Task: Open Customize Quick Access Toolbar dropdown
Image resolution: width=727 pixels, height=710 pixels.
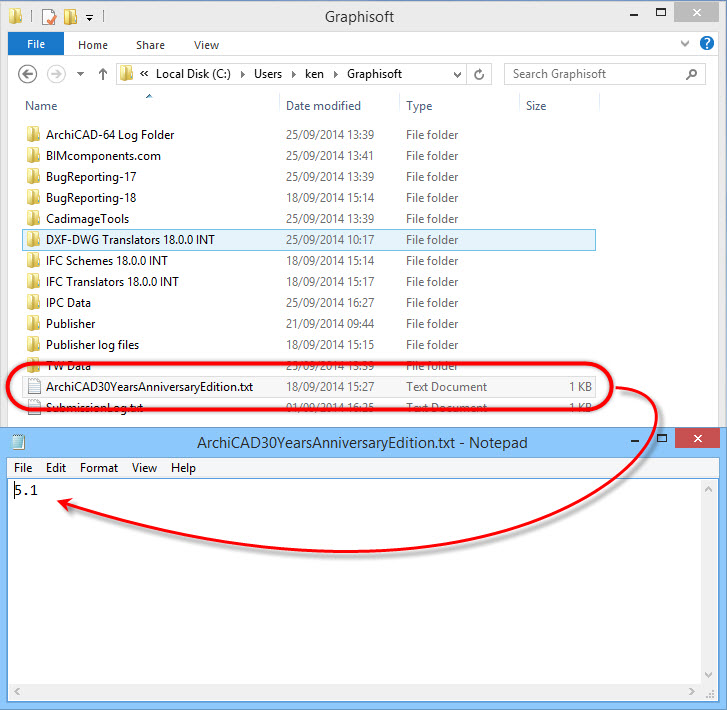Action: tap(89, 18)
